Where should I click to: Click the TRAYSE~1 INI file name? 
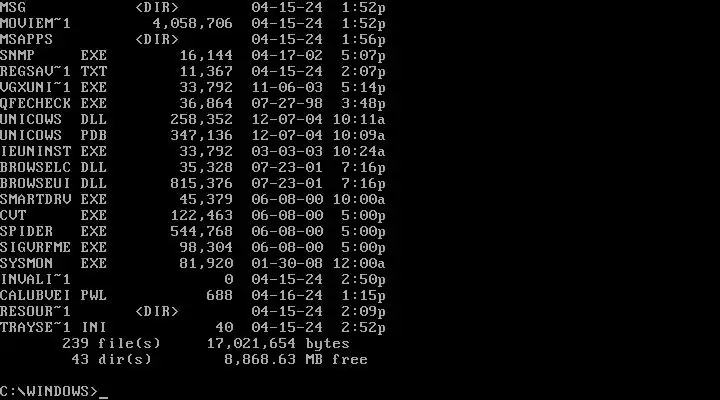coord(53,327)
